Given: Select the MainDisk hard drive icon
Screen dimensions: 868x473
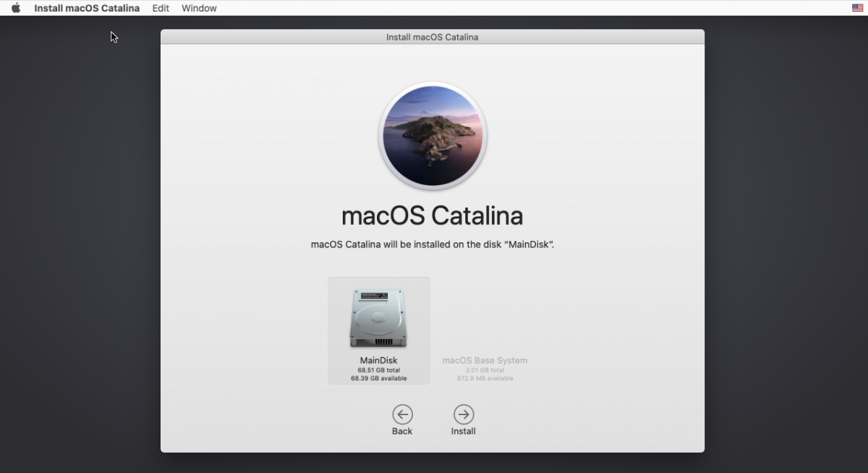Looking at the screenshot, I should (378, 318).
